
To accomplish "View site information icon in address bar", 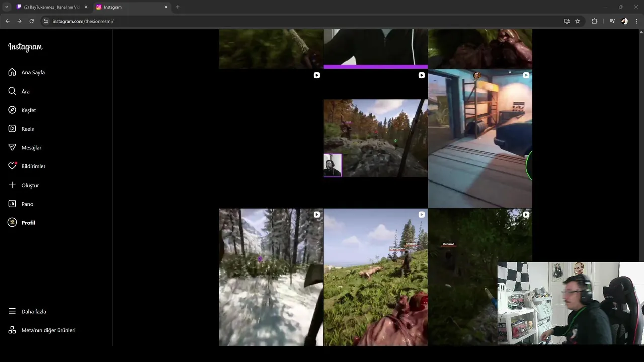I will click(45, 21).
